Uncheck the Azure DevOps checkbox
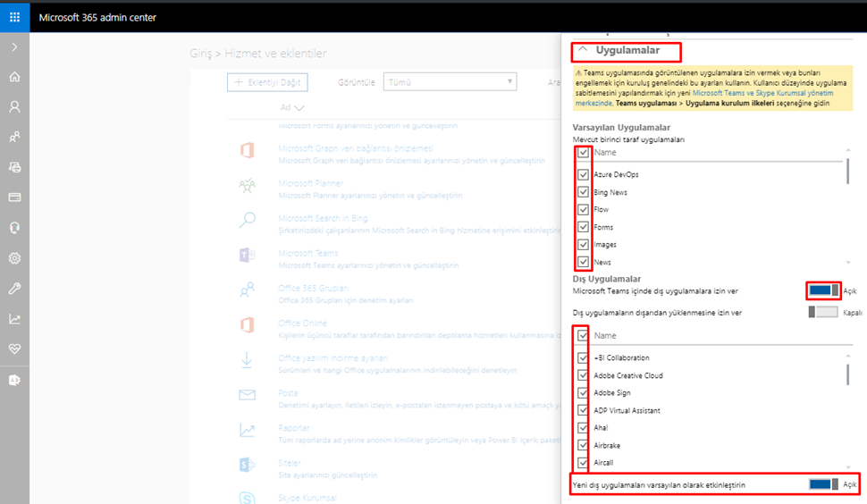 583,174
